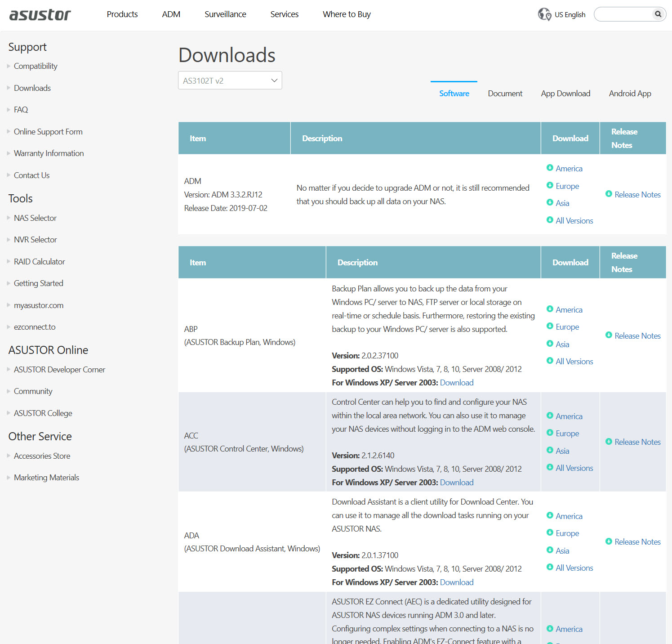Viewport: 672px width, 644px height.
Task: Click ADA All Versions link
Action: pyautogui.click(x=574, y=568)
